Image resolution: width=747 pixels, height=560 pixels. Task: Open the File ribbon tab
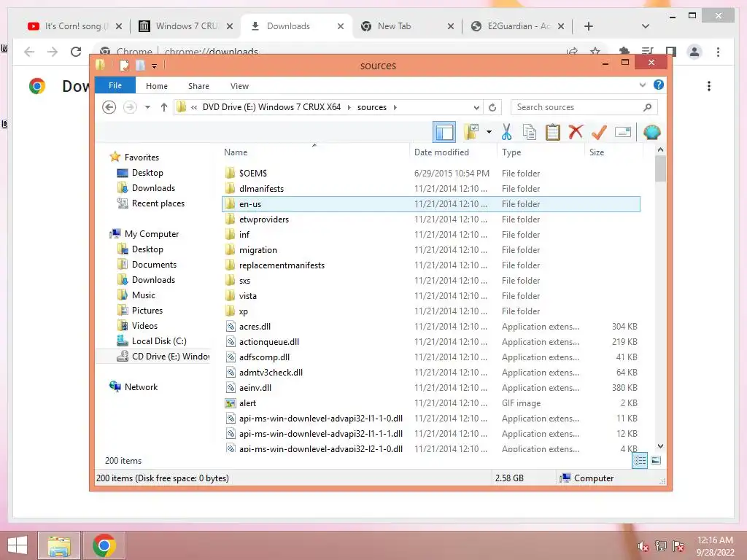pos(115,85)
